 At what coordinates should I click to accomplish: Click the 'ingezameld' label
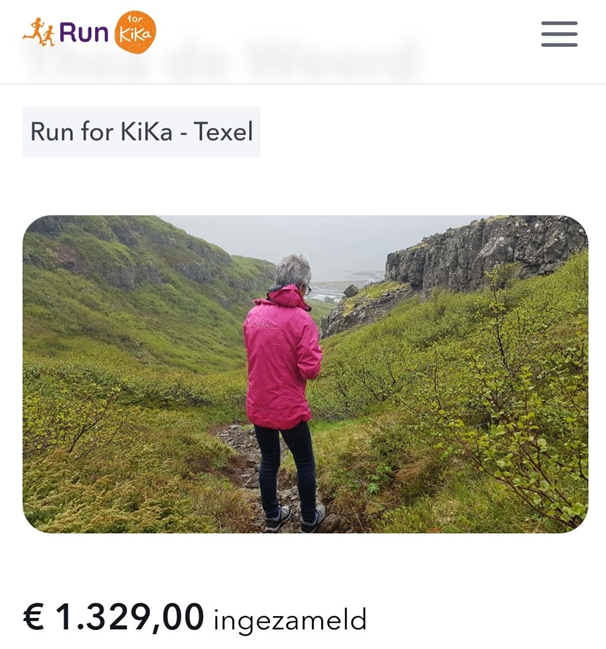(x=290, y=620)
